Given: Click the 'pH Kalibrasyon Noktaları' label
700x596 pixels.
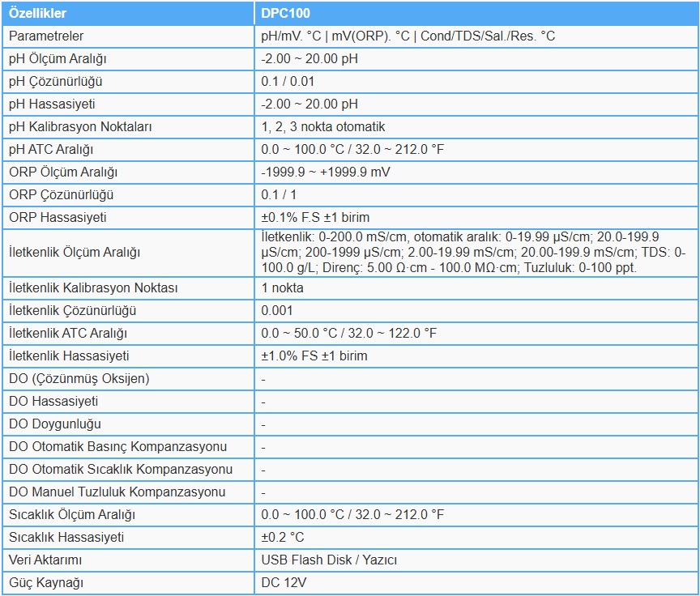Looking at the screenshot, I should 80,126.
